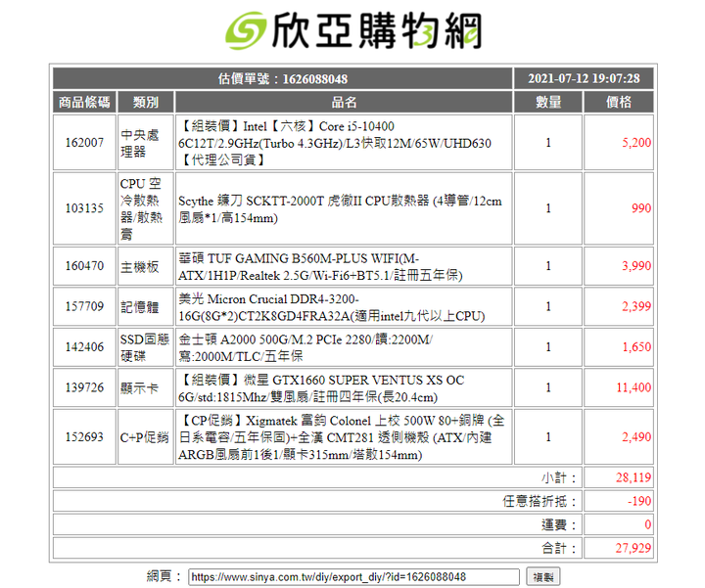Viewport: 705px width, 588px height.
Task: Click discount value -190
Action: pos(639,501)
